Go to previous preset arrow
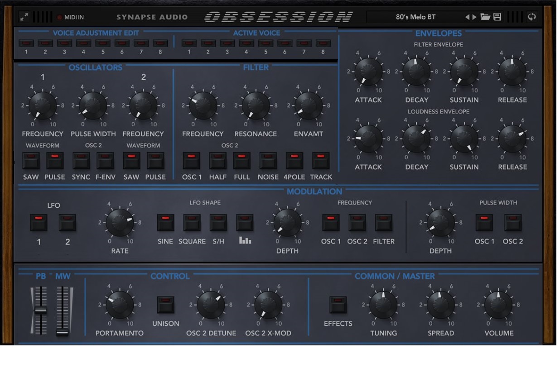 [467, 17]
